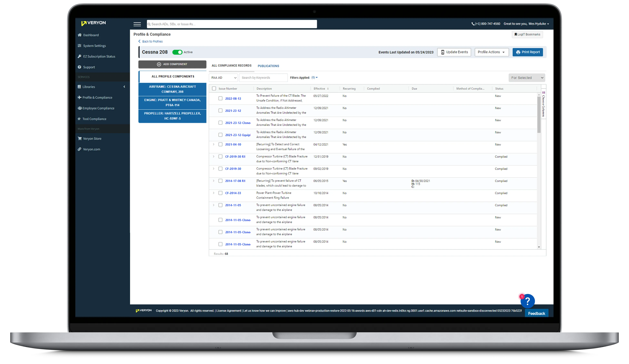Click the Profile & Compliance plane icon

[79, 97]
